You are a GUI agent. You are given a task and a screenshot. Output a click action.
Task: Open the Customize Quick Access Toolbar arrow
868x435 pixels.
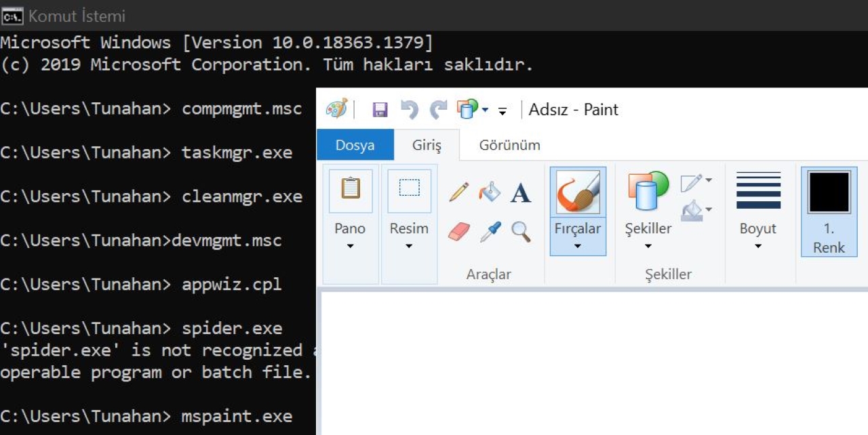pyautogui.click(x=502, y=110)
